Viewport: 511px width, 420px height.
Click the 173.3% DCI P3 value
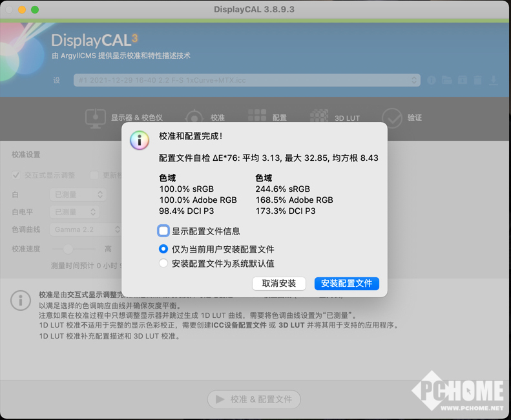pos(286,211)
